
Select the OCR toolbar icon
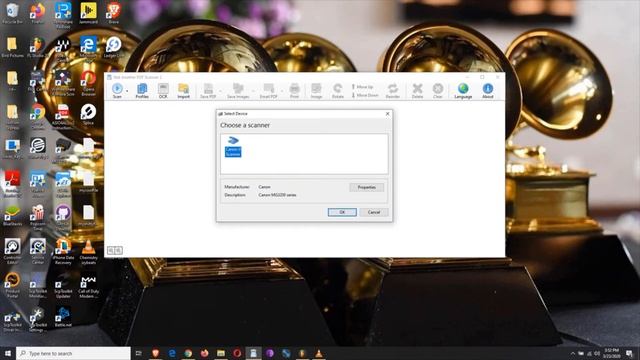coord(163,91)
